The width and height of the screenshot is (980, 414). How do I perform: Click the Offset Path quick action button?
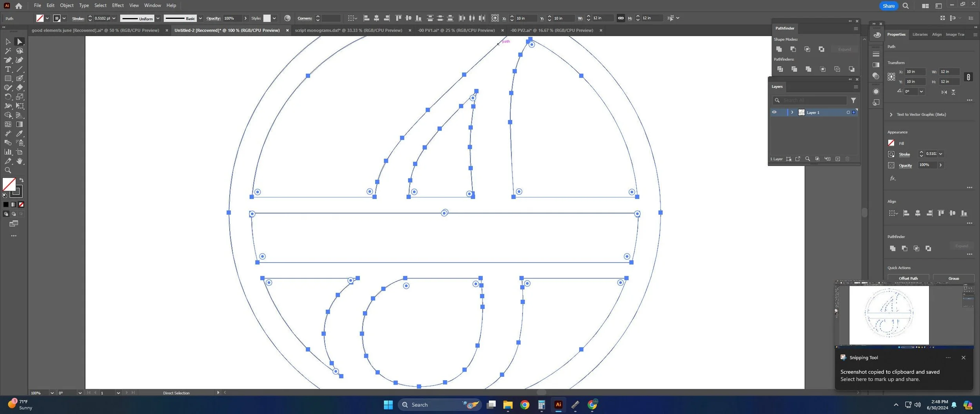click(908, 278)
